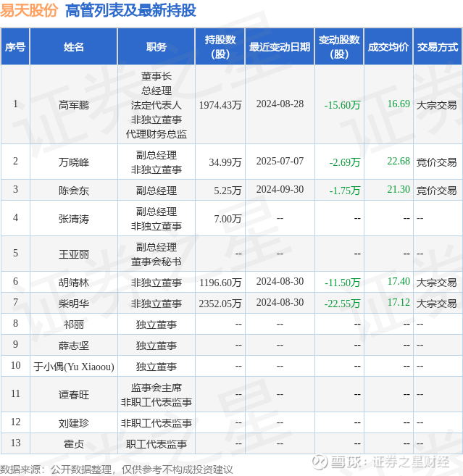The width and height of the screenshot is (463, 476).
Task: Click the change value -2.69万
Action: pyautogui.click(x=345, y=162)
